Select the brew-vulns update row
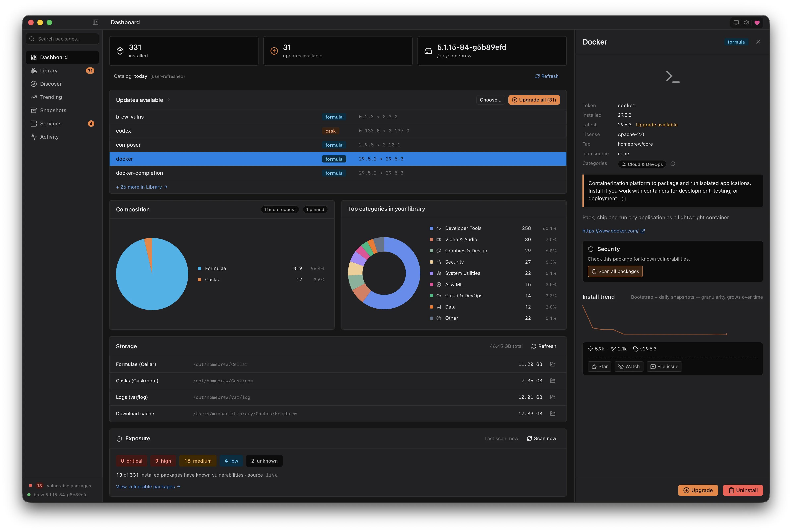Viewport: 792px width, 532px height. (338, 117)
